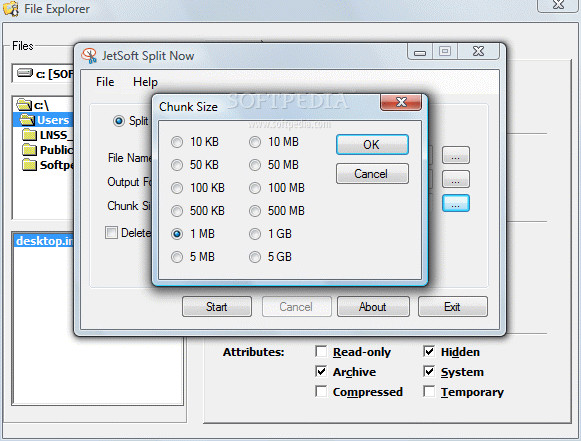Close the JetSoft Split Now window

coord(478,52)
